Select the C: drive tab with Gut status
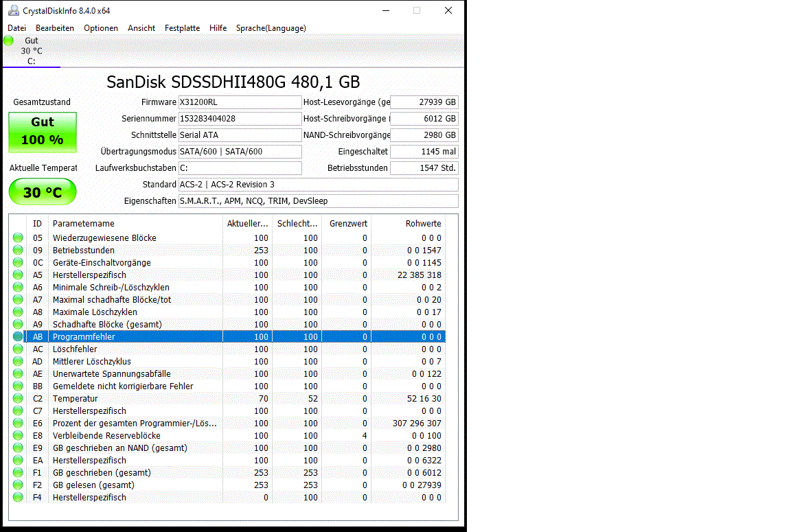The width and height of the screenshot is (791, 532). pyautogui.click(x=32, y=51)
